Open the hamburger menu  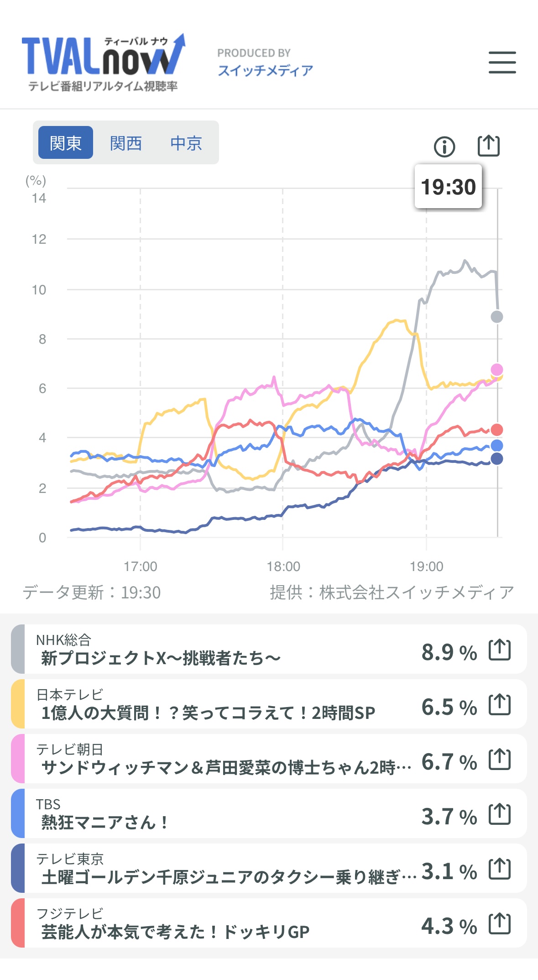[502, 63]
